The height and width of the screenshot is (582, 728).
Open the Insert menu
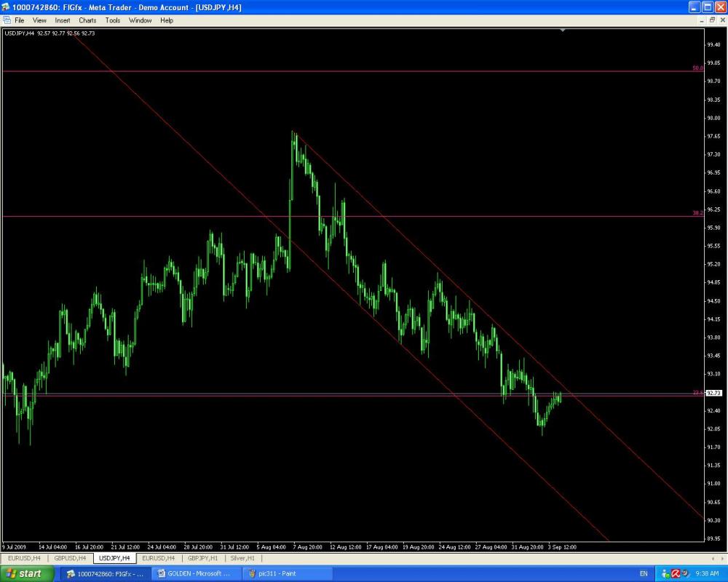pyautogui.click(x=62, y=20)
